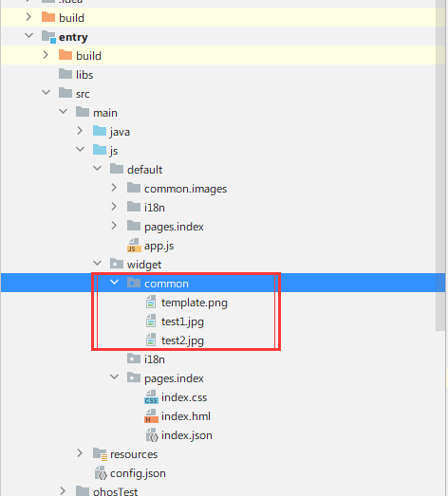448x496 pixels.
Task: Expand the java folder
Action: pyautogui.click(x=80, y=131)
